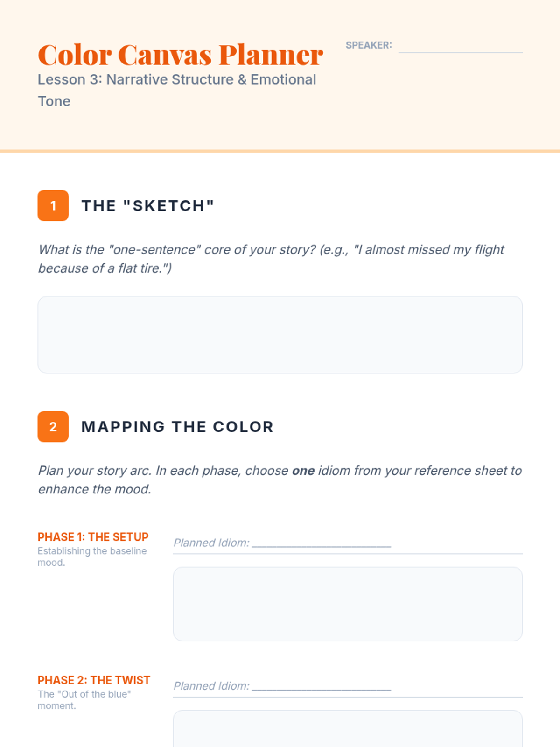
Task: Click "Establishing the baseline mood" description
Action: pos(92,557)
